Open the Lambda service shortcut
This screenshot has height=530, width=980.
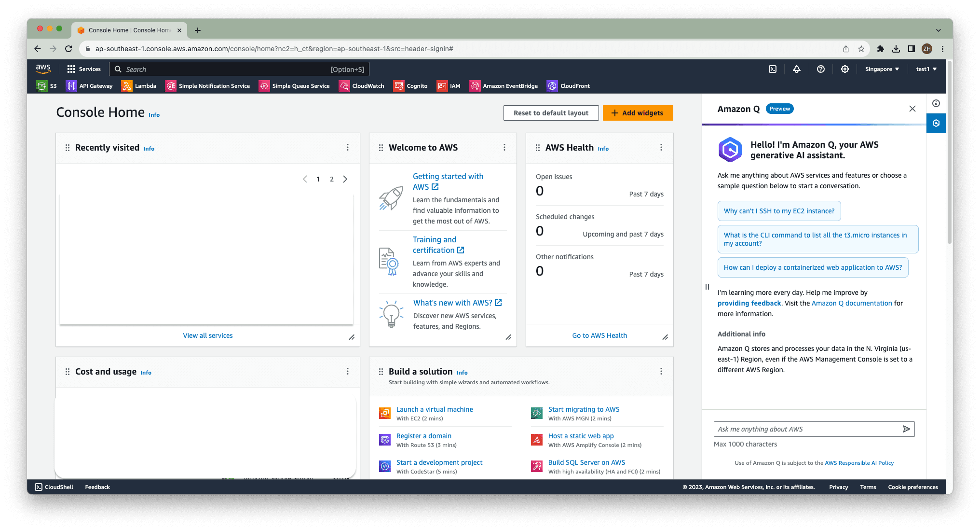pyautogui.click(x=139, y=86)
